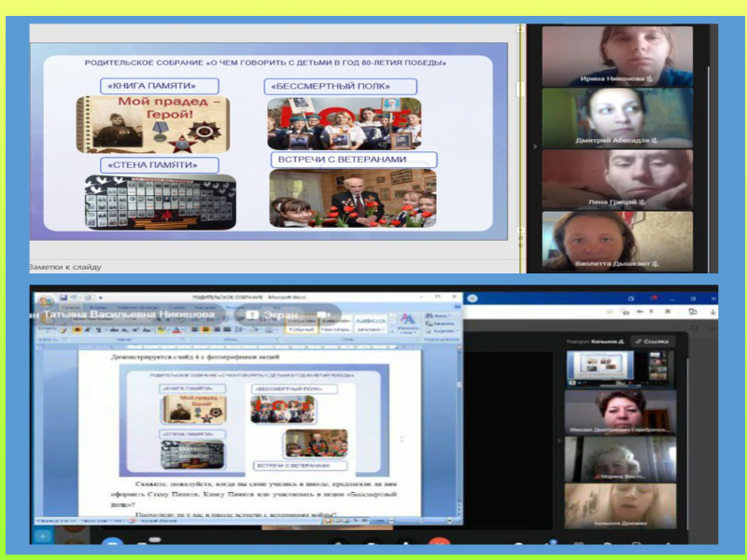Click the «СТЕНА ПАМЯТИ» label on the PowerPoint slide

(x=159, y=165)
